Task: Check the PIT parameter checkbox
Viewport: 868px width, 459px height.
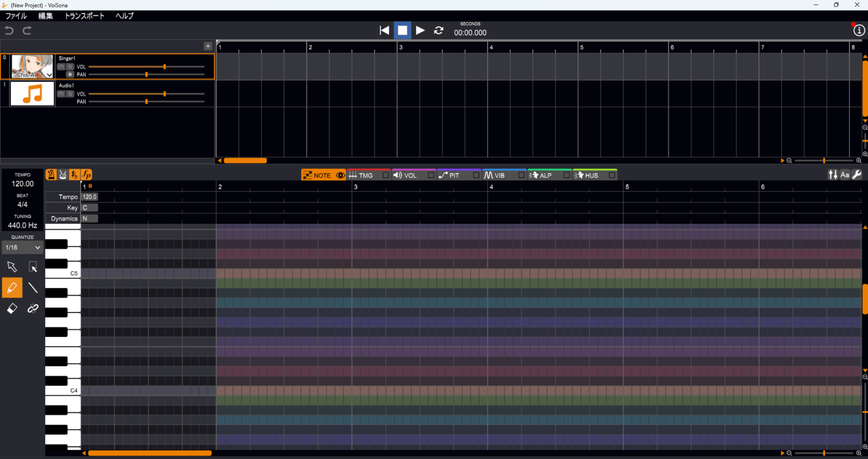Action: click(476, 175)
